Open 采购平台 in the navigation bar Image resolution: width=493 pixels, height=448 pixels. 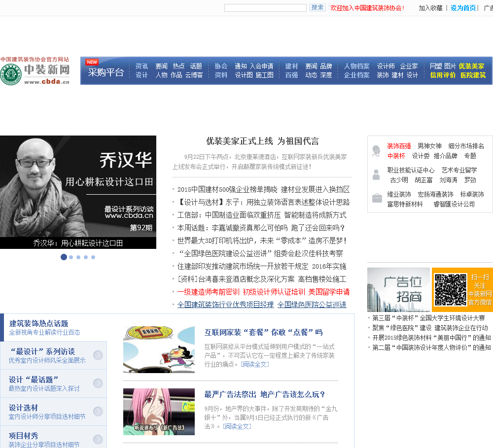coord(106,72)
